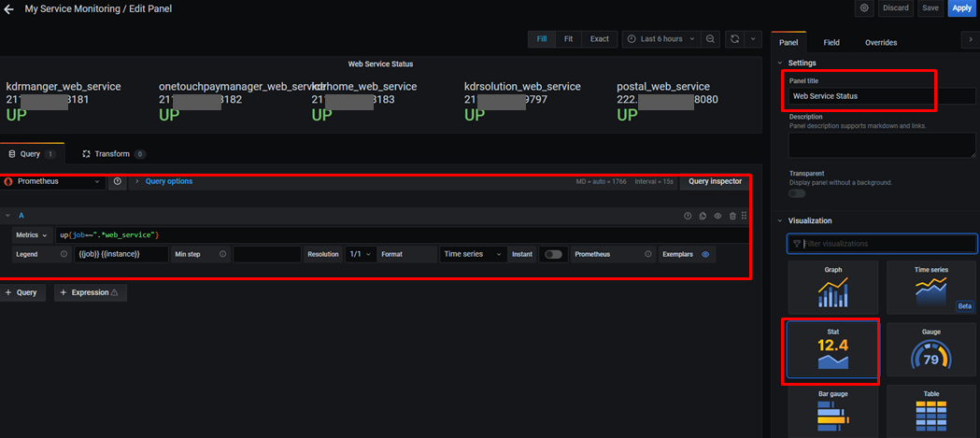The image size is (980, 438).
Task: Click the Prometheus link info icon
Action: [x=648, y=254]
